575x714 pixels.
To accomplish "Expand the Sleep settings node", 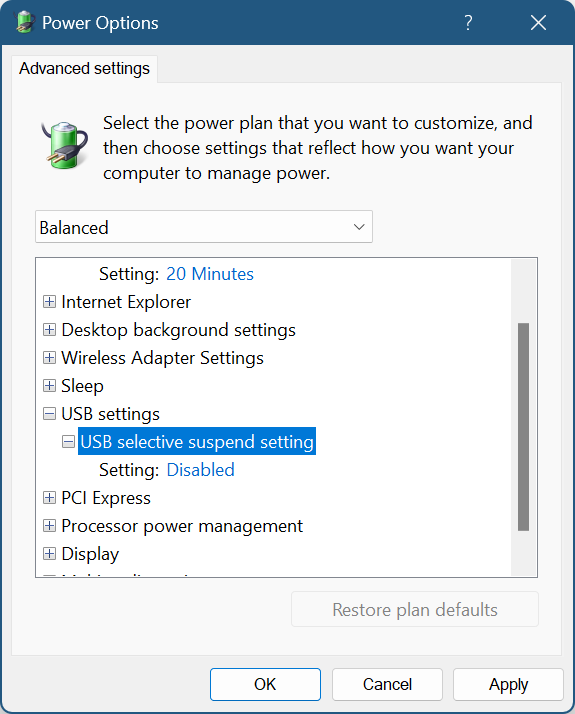I will click(x=49, y=386).
